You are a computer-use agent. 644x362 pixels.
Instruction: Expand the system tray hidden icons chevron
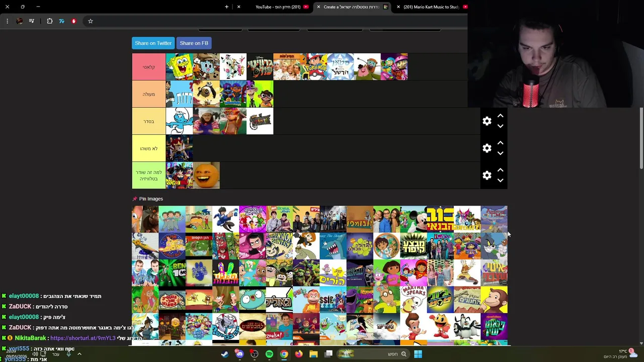(79, 354)
